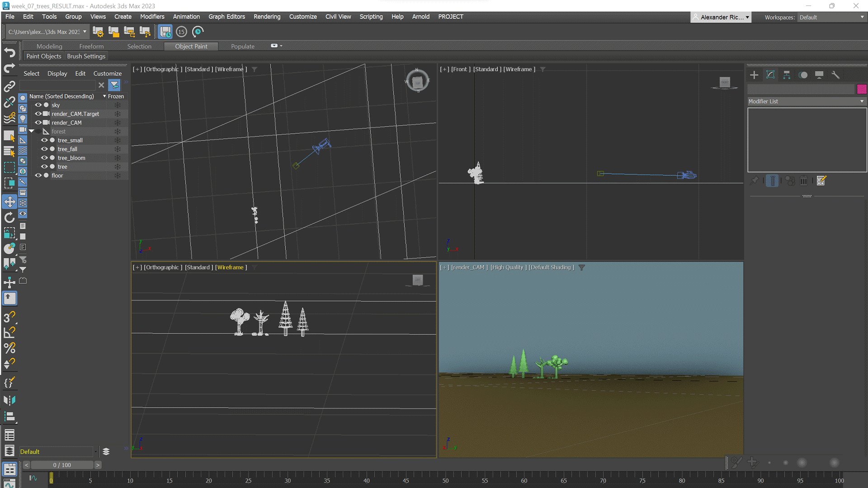The width and height of the screenshot is (868, 488).
Task: Click the Select and Link chain icon
Action: [9, 86]
